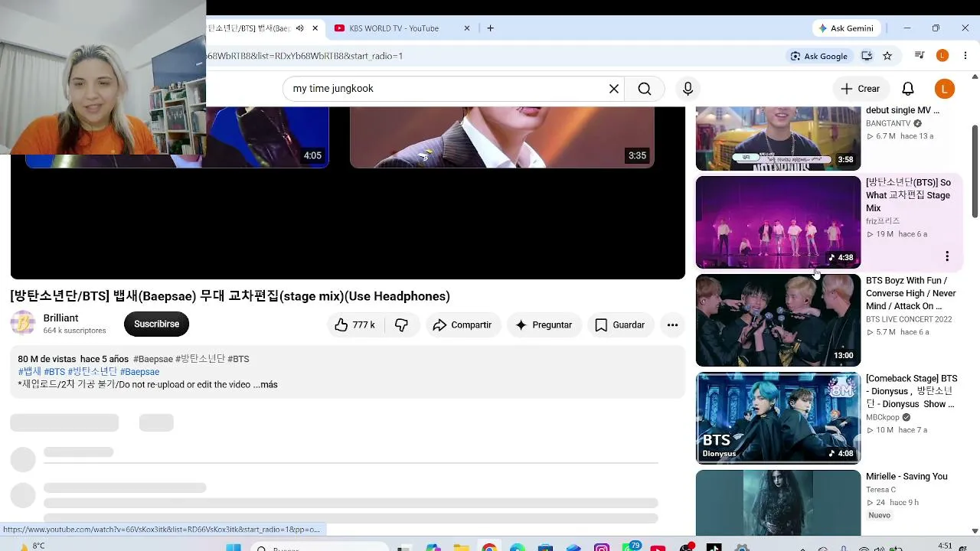This screenshot has height=551, width=980.
Task: Open Chrome profile L icon in toolbar
Action: coord(942,56)
